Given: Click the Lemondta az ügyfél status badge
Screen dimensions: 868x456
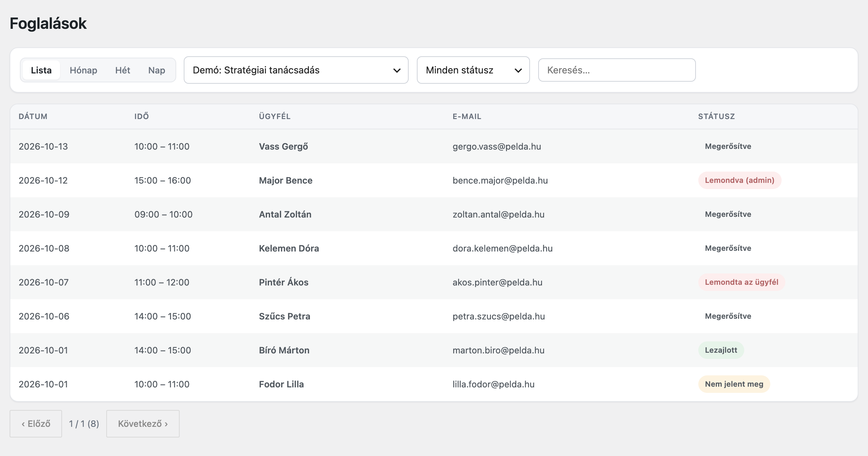Looking at the screenshot, I should pos(742,282).
